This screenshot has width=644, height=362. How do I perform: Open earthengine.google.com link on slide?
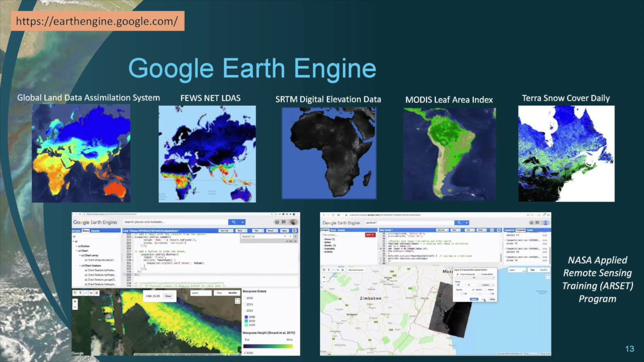[97, 21]
